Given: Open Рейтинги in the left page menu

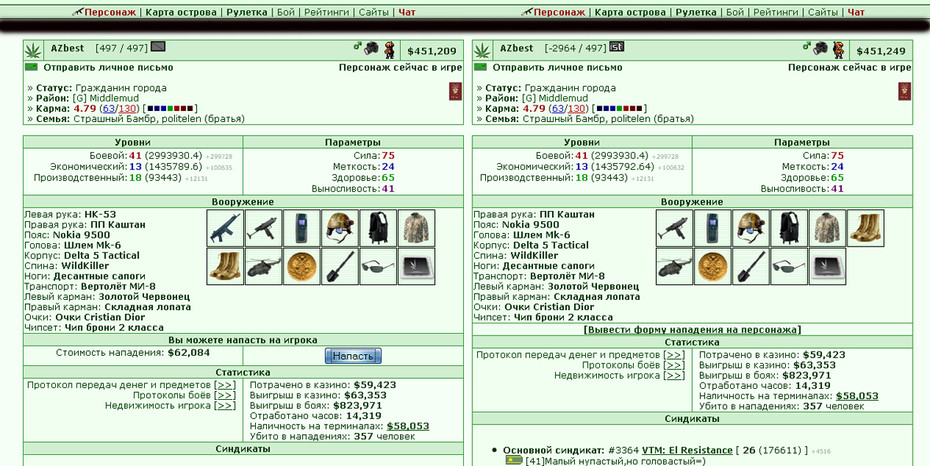Looking at the screenshot, I should coord(326,12).
